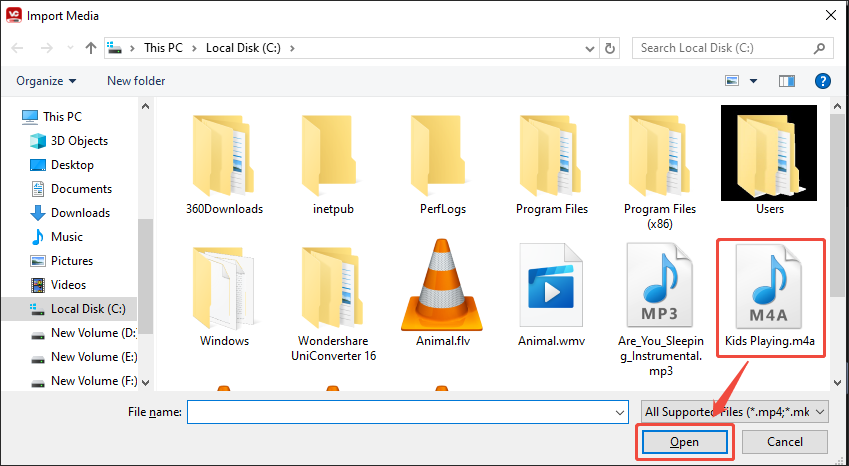
Task: Go back with the Back arrow
Action: click(17, 48)
